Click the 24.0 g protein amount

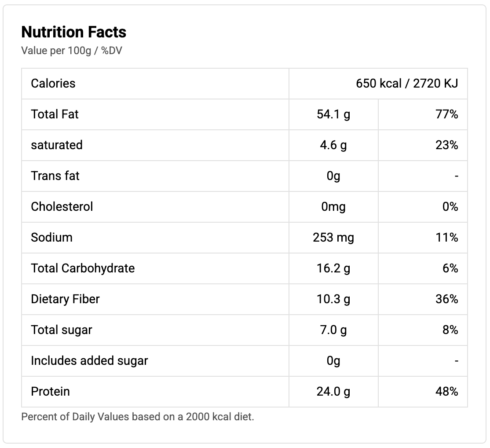tap(333, 392)
